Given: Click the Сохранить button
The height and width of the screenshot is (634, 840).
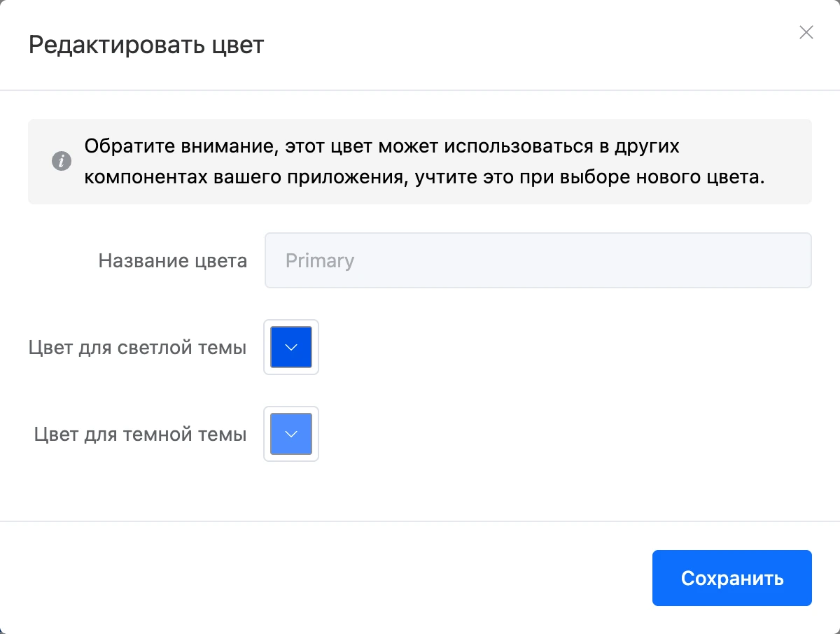Looking at the screenshot, I should pyautogui.click(x=732, y=578).
